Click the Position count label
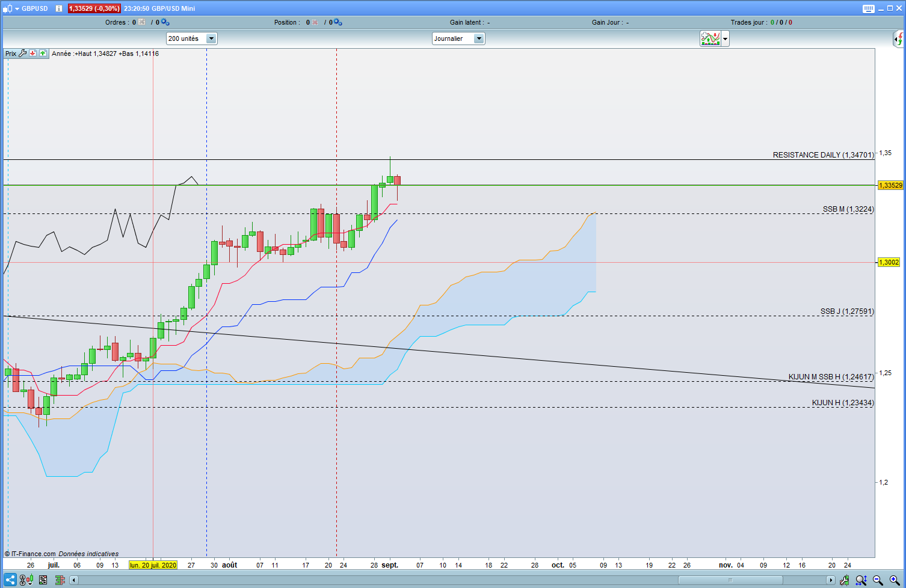The height and width of the screenshot is (588, 906). coord(292,22)
